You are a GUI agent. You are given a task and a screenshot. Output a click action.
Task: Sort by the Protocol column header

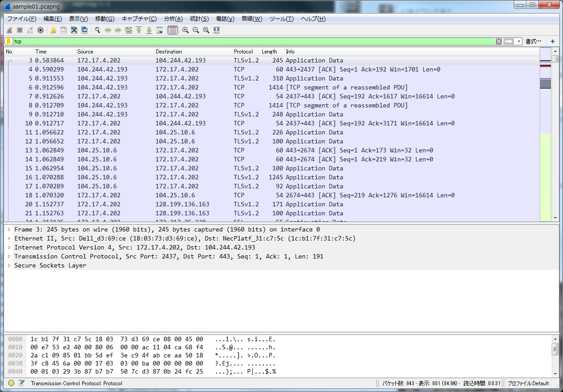246,52
